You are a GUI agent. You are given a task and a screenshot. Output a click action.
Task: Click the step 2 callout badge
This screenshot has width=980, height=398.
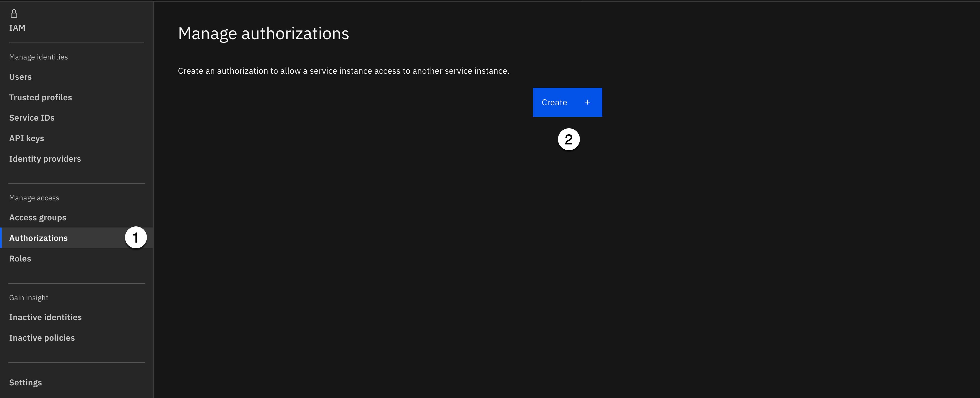pos(568,140)
